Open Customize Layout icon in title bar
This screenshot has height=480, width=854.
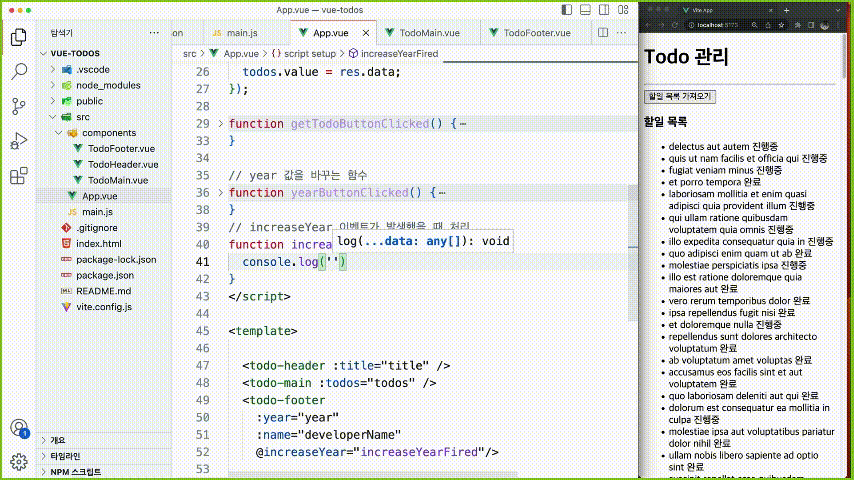pyautogui.click(x=623, y=10)
